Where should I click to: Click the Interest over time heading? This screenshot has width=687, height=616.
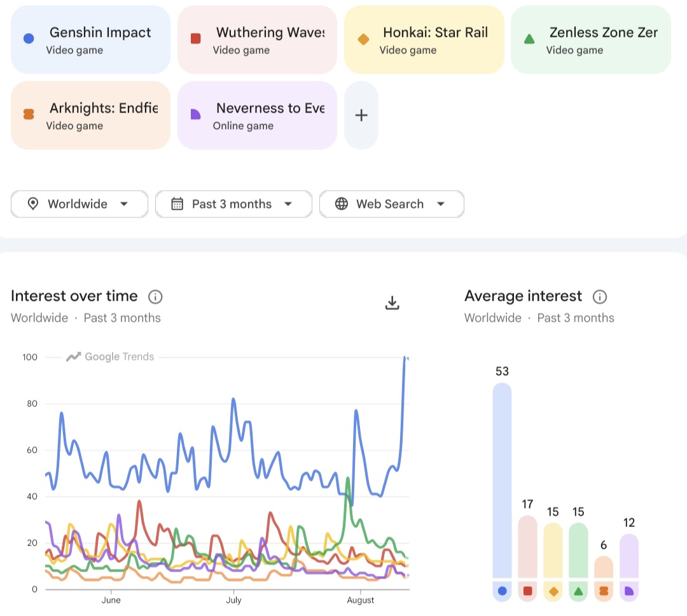(x=74, y=296)
